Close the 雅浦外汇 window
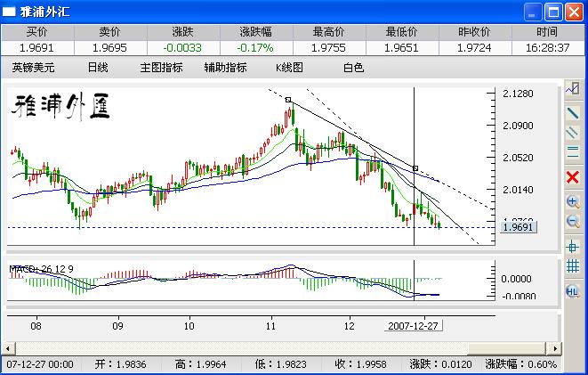 click(574, 12)
